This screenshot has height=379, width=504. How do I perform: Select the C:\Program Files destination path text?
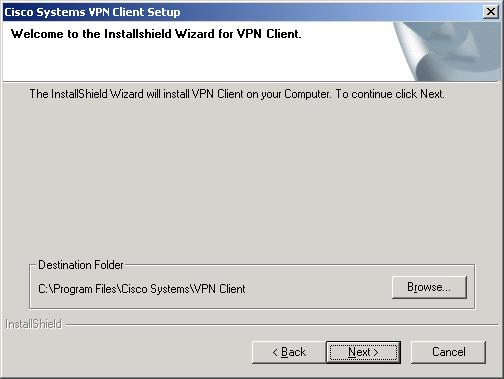[142, 289]
